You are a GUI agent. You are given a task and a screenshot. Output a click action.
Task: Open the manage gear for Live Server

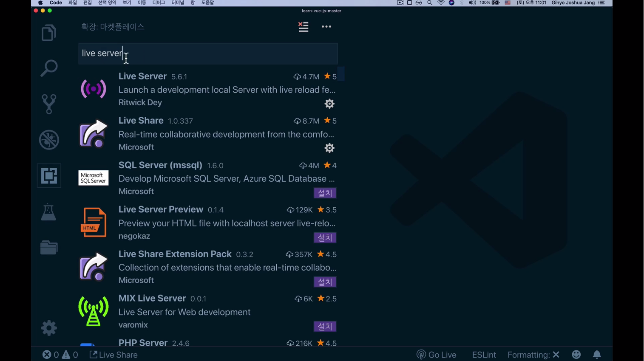329,104
